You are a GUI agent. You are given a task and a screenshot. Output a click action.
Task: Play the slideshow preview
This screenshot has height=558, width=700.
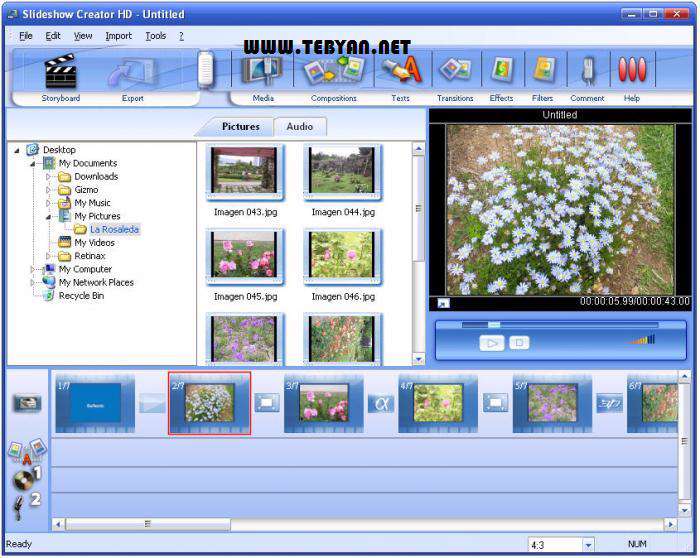pyautogui.click(x=492, y=343)
